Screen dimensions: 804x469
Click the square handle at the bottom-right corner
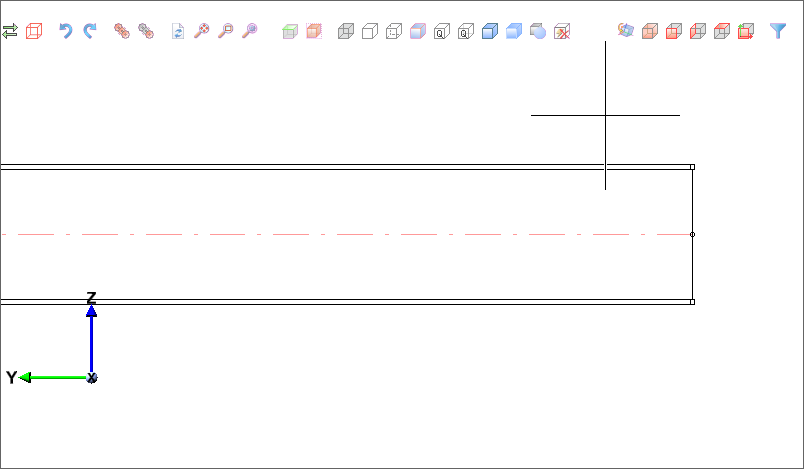pyautogui.click(x=693, y=302)
